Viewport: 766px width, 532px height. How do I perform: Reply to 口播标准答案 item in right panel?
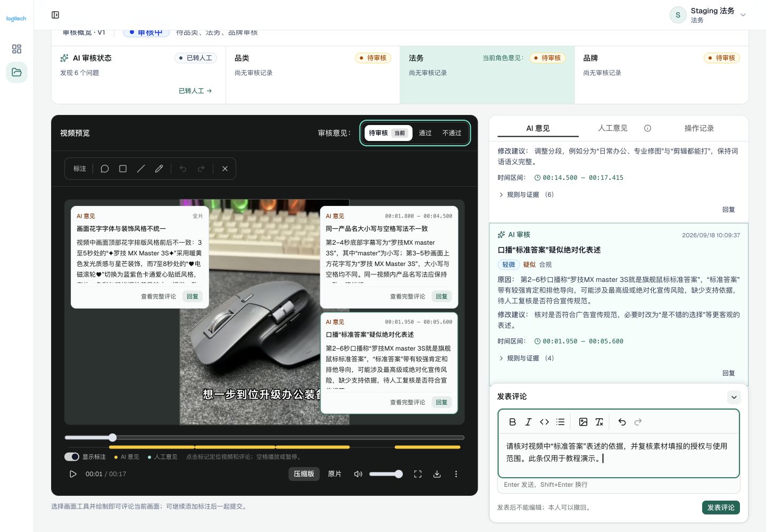729,373
